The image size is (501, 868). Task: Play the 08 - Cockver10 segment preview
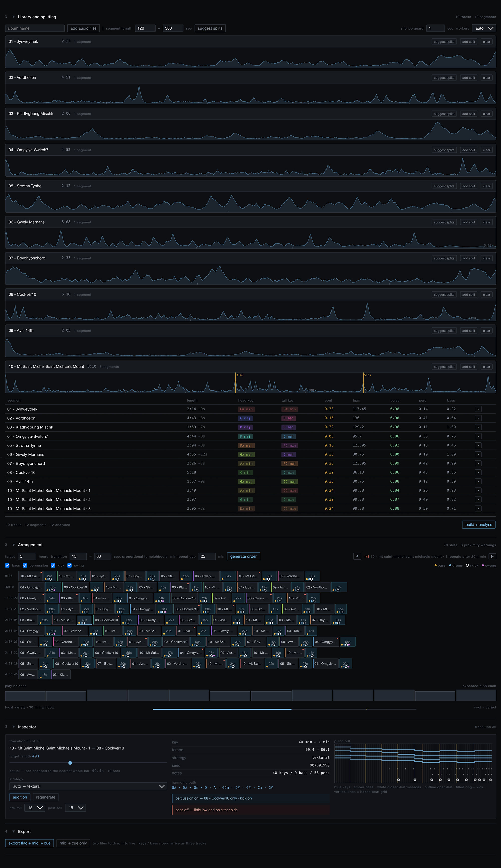tap(478, 473)
